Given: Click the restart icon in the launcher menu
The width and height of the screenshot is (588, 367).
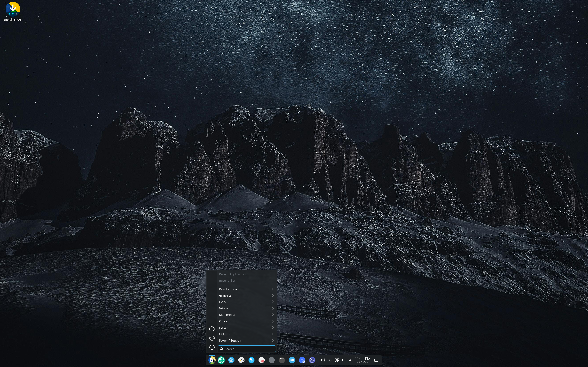Looking at the screenshot, I should coord(212,338).
